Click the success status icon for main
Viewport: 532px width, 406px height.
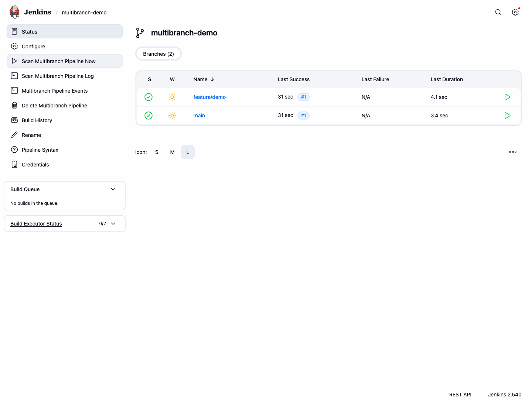[149, 116]
